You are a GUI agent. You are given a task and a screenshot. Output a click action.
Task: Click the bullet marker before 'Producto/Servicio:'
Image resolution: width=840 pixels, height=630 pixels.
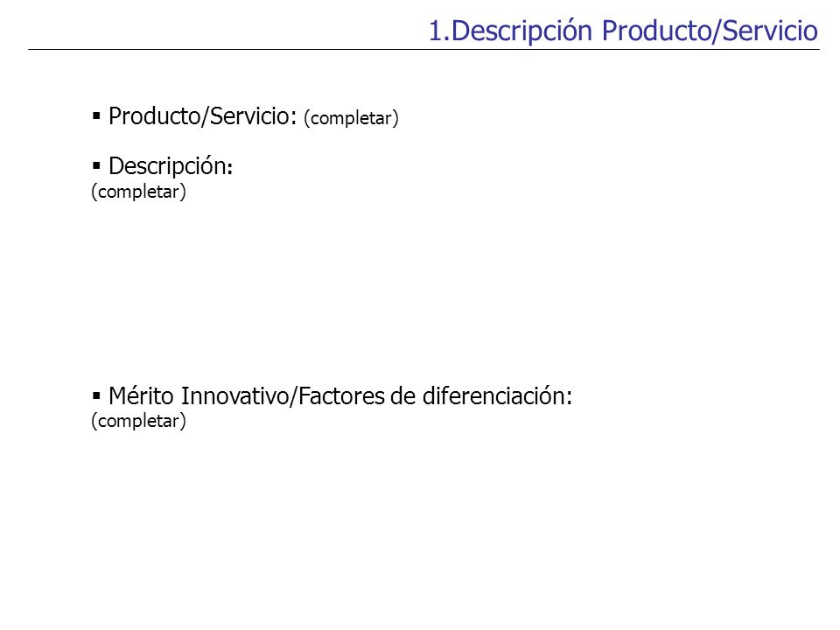[96, 115]
